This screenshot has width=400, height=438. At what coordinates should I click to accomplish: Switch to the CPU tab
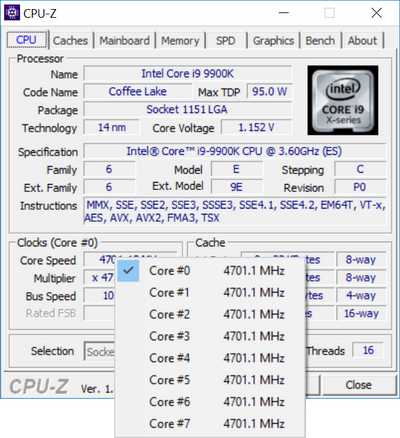click(27, 40)
